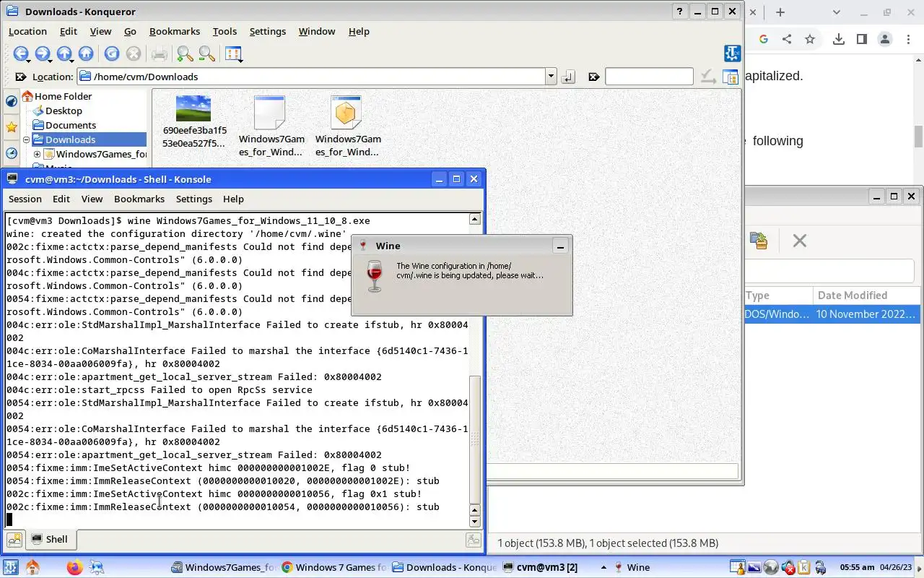
Task: Collapse the Downloads tree node
Action: (x=26, y=139)
